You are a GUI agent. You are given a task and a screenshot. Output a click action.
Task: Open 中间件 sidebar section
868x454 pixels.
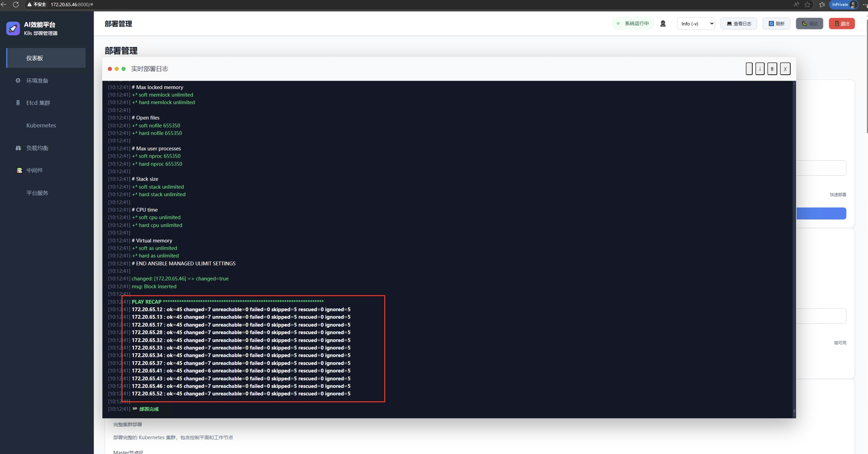tap(46, 170)
